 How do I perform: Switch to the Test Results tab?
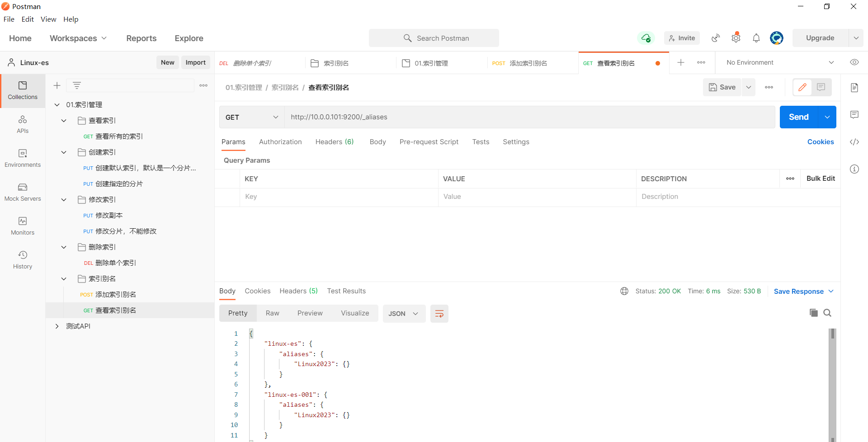346,291
